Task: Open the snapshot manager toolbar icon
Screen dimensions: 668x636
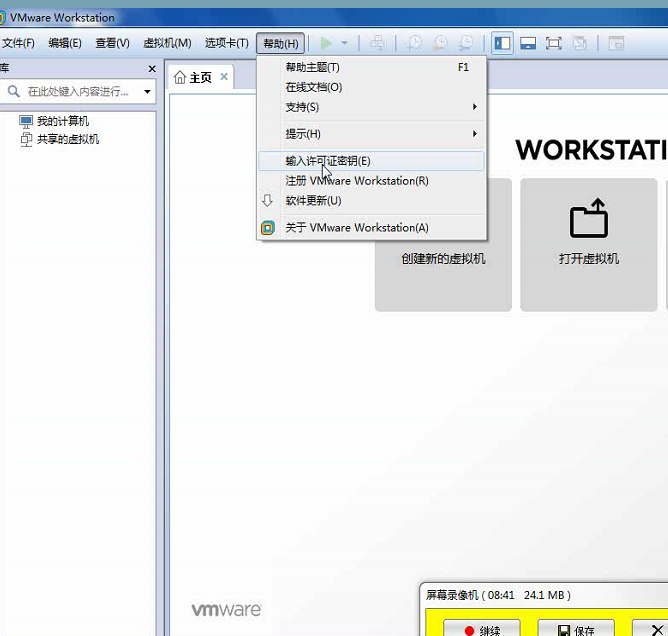Action: [x=466, y=43]
